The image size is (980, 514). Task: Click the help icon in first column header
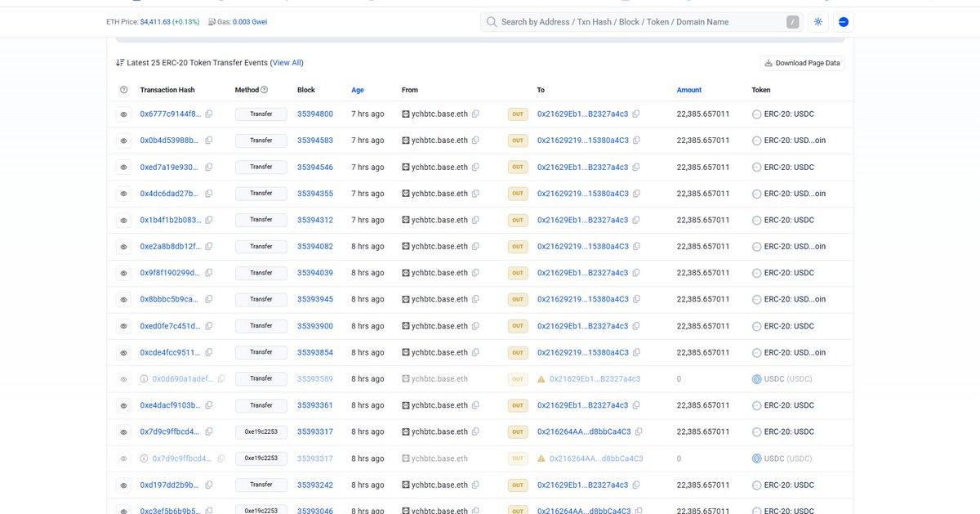123,90
